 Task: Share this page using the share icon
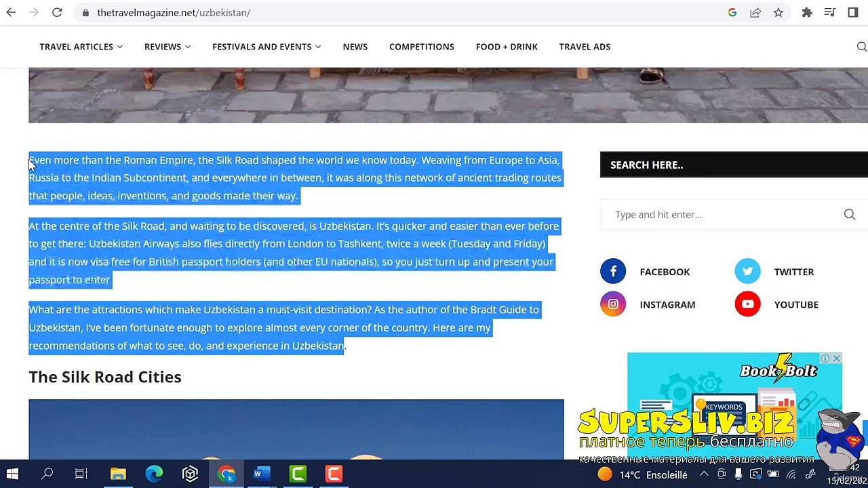click(x=755, y=12)
